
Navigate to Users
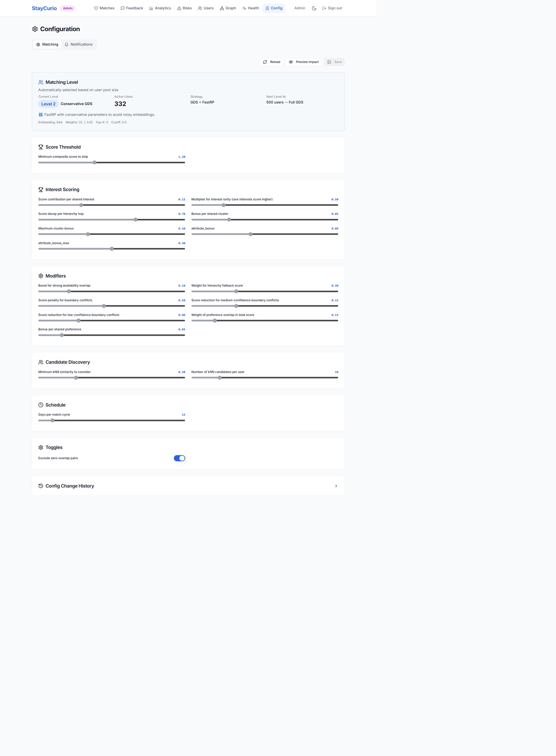[206, 8]
